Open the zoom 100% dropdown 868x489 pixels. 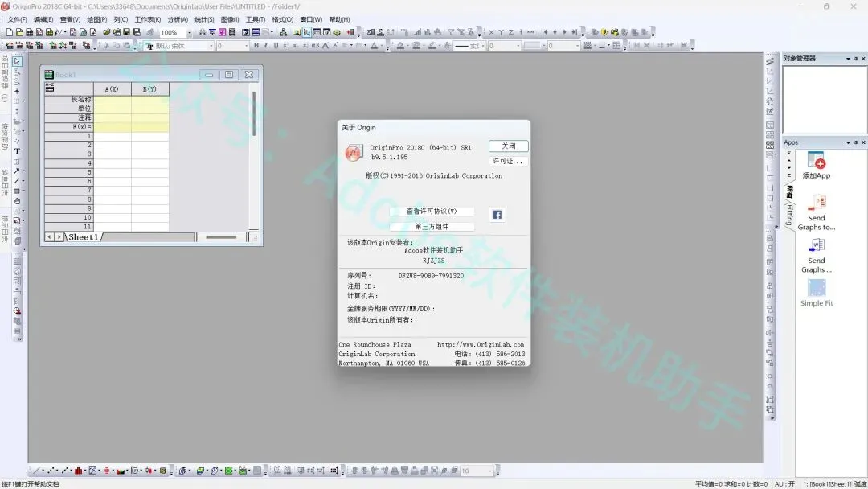[190, 33]
